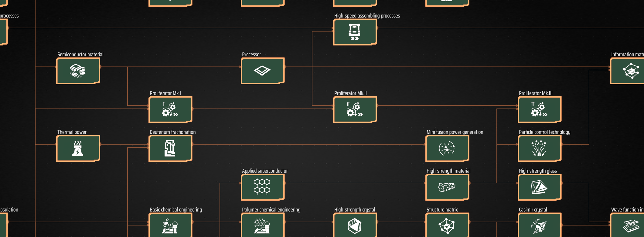Click the 'High-strength material' label text

click(448, 171)
